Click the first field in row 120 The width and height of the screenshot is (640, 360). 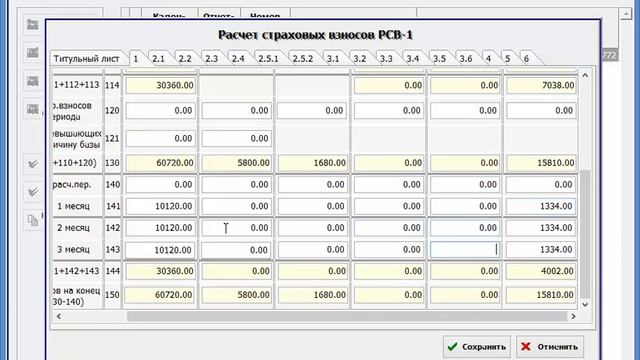(x=160, y=111)
